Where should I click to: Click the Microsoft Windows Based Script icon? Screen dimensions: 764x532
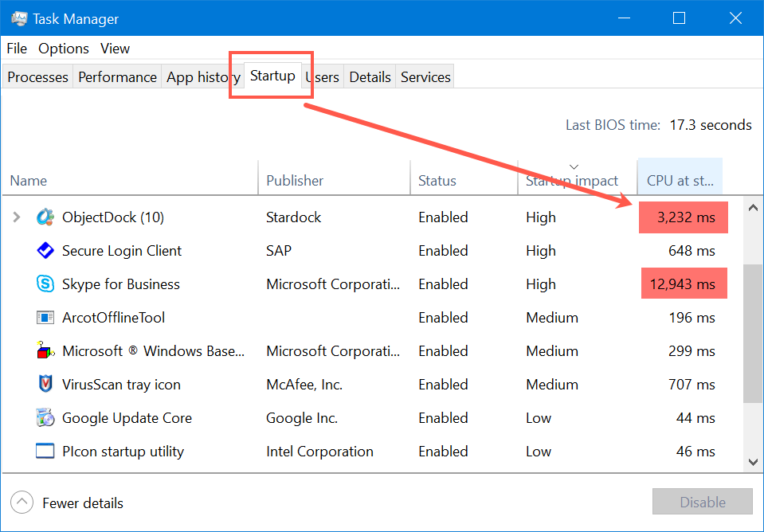pyautogui.click(x=45, y=351)
